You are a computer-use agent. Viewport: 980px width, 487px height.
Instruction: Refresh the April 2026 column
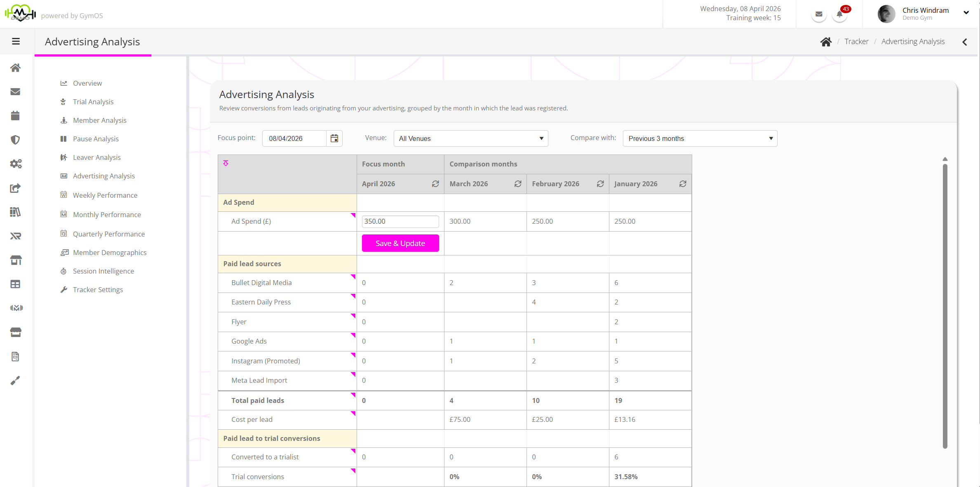coord(435,184)
